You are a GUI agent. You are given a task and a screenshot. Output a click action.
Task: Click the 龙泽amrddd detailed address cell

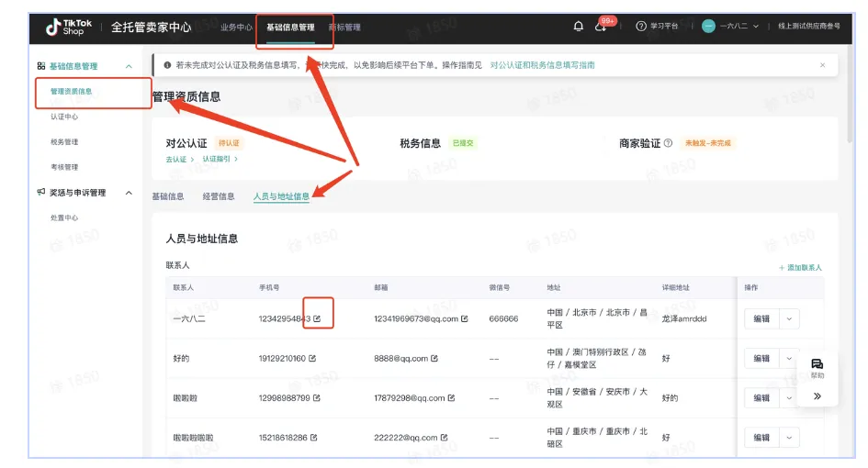(684, 318)
